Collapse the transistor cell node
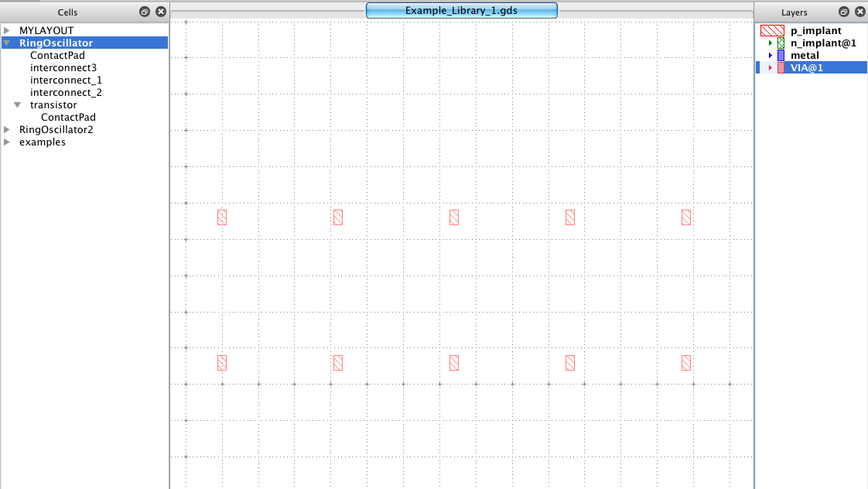 (18, 104)
